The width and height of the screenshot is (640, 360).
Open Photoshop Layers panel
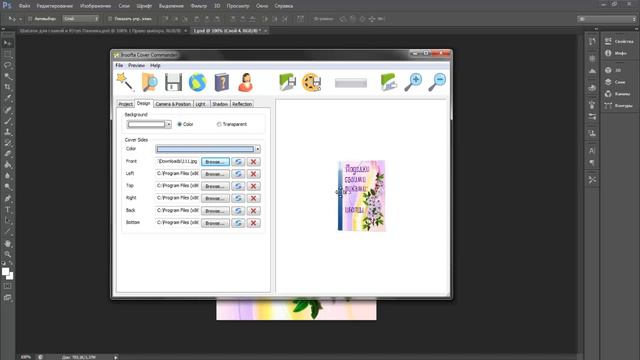point(615,82)
